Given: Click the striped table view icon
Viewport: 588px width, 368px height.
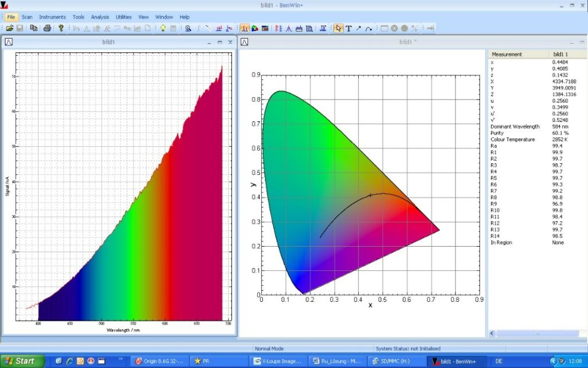Looking at the screenshot, I should tap(265, 28).
